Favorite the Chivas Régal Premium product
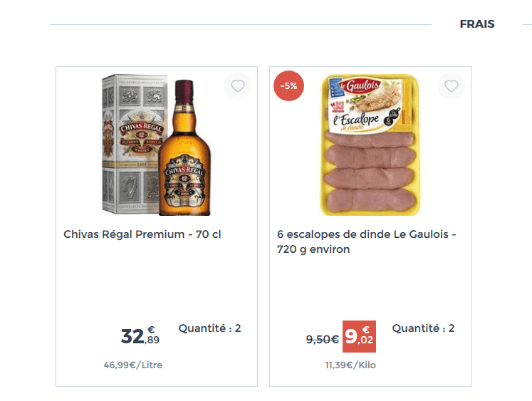Viewport: 532px width, 401px height. [x=238, y=86]
